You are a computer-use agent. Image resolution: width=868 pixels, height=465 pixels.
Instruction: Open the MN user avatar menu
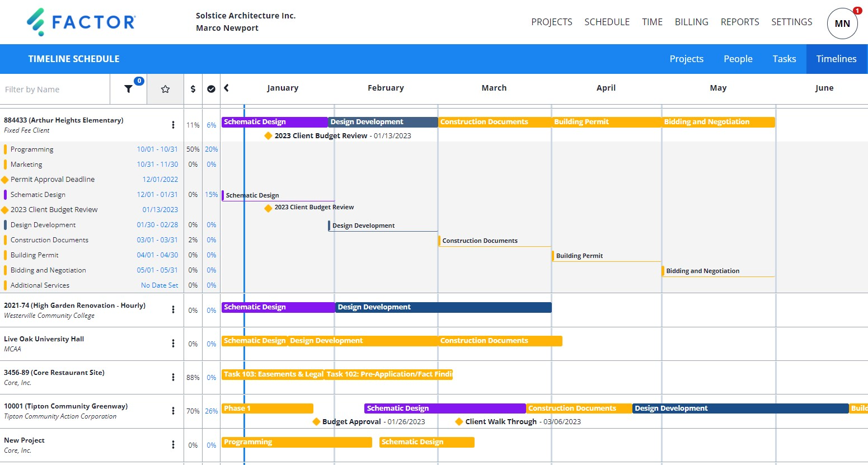[842, 23]
